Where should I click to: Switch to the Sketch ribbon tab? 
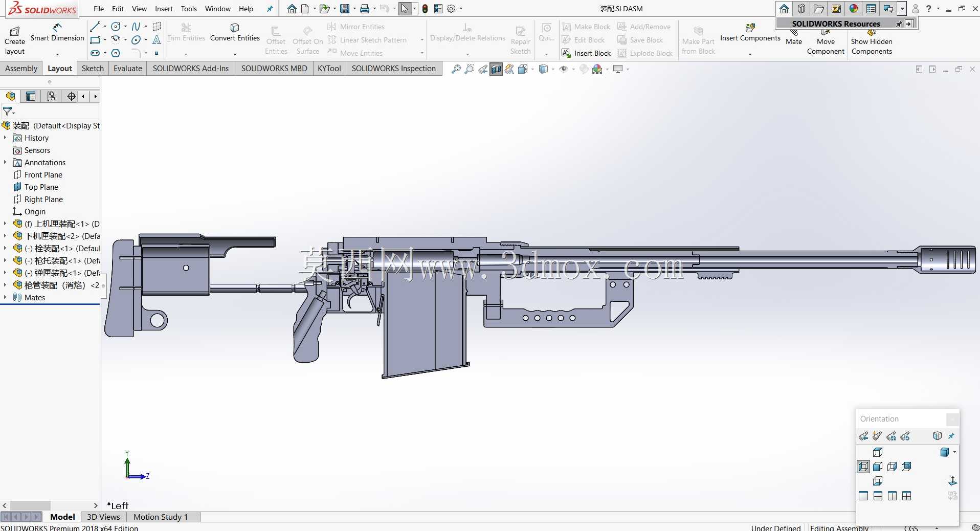coord(93,68)
